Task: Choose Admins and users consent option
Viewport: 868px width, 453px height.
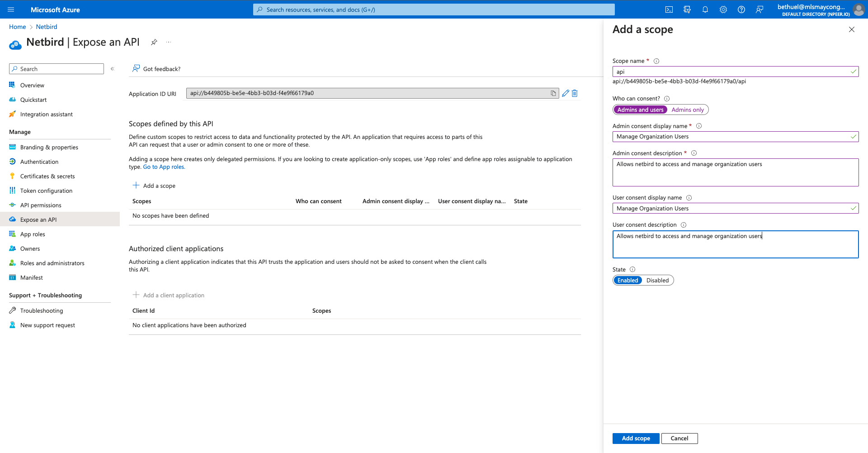Action: [640, 110]
